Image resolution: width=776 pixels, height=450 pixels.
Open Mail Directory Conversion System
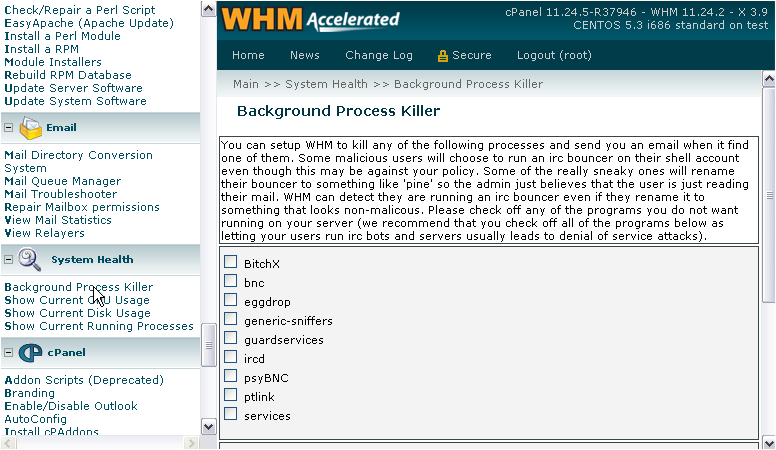click(78, 161)
